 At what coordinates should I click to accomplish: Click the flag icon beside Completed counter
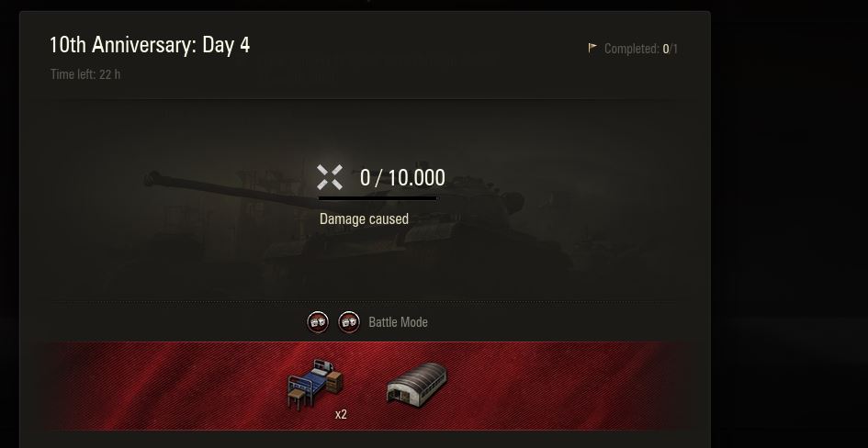[x=592, y=48]
